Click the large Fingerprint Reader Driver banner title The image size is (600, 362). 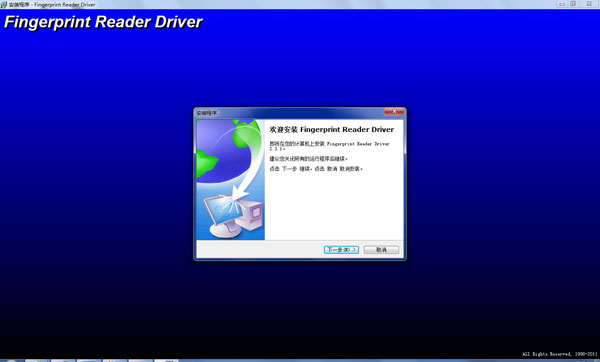pyautogui.click(x=103, y=22)
